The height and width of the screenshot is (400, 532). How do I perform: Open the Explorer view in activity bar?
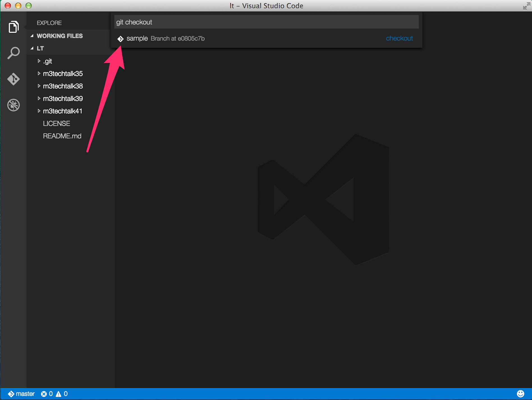tap(13, 27)
